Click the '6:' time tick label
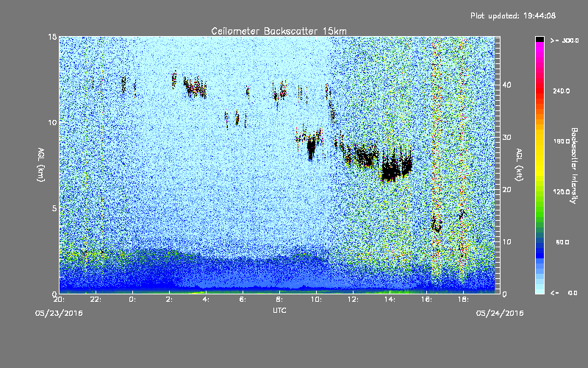 click(x=243, y=300)
